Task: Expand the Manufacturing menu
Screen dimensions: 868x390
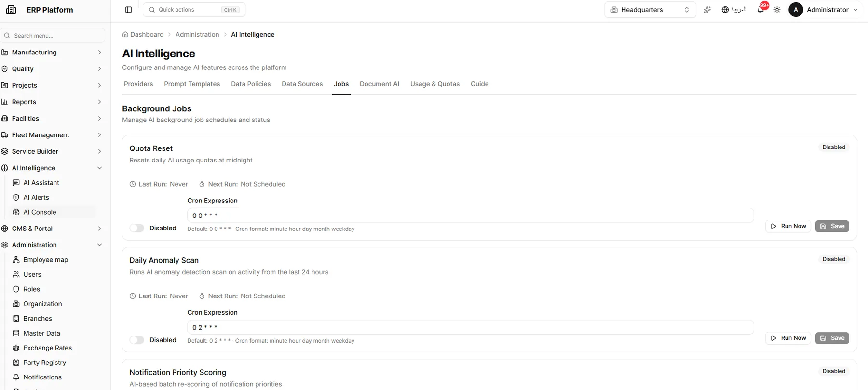Action: click(52, 53)
